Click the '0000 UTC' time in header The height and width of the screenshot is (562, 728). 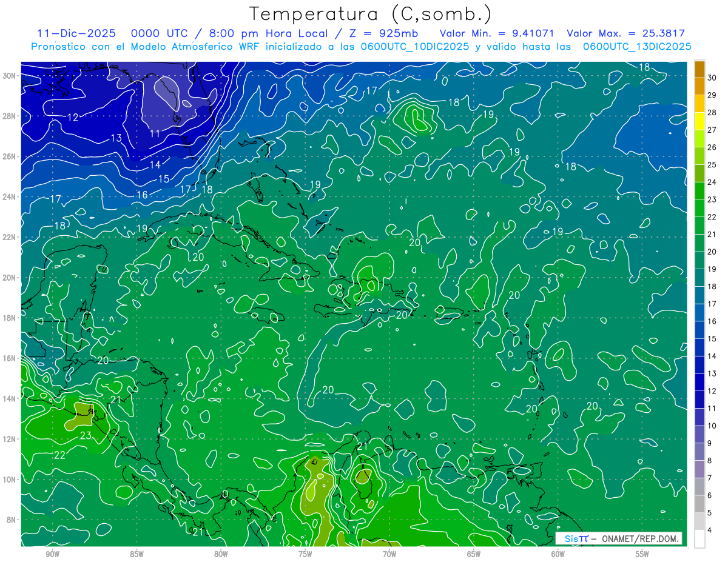click(x=160, y=33)
